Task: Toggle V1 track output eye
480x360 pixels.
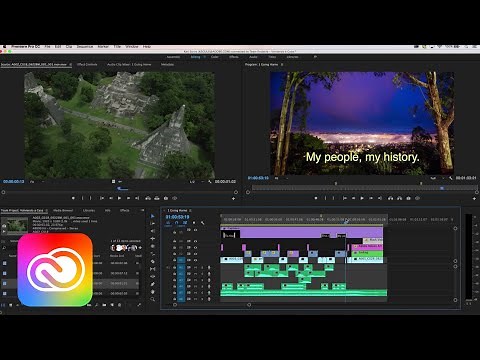Action: pos(195,260)
